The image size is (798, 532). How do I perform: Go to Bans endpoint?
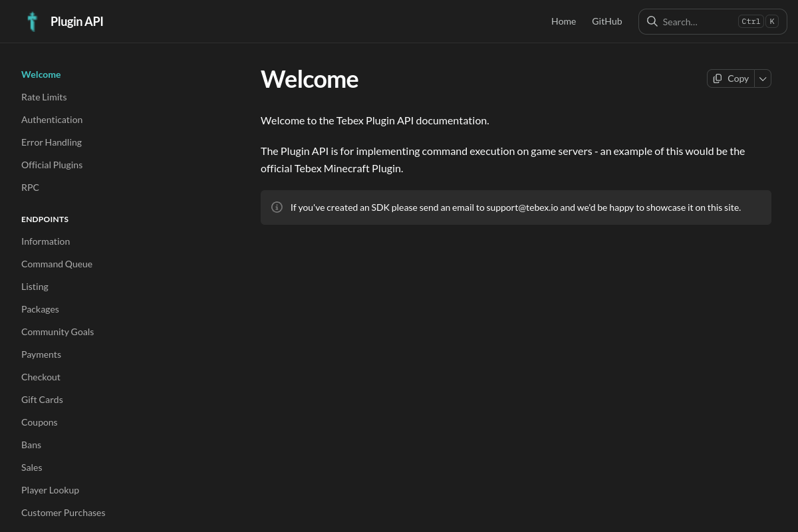tap(31, 445)
